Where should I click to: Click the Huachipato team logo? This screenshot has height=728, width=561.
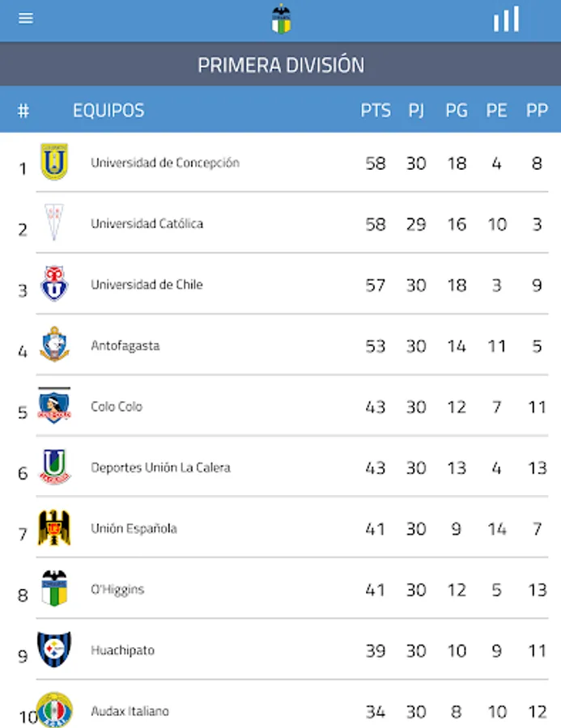pyautogui.click(x=53, y=650)
